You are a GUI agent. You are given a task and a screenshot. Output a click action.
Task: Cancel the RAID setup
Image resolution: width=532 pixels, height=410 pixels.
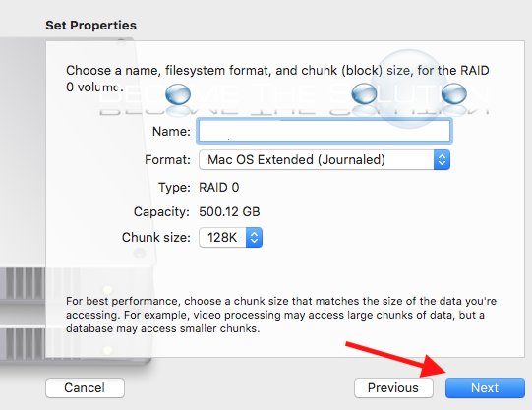[85, 387]
